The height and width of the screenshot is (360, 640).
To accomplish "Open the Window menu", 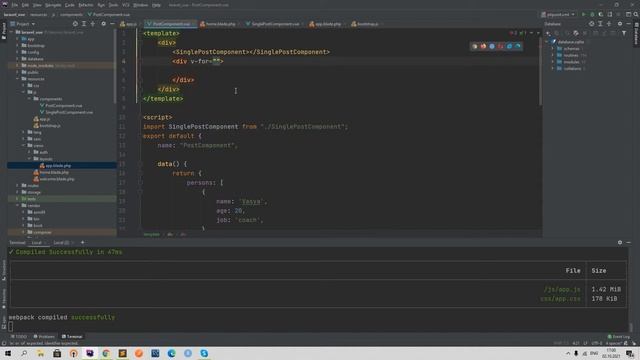I will point(140,5).
